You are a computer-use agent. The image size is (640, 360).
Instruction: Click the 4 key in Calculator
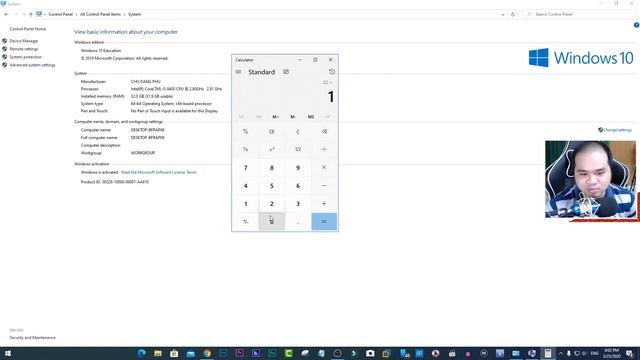click(x=245, y=185)
